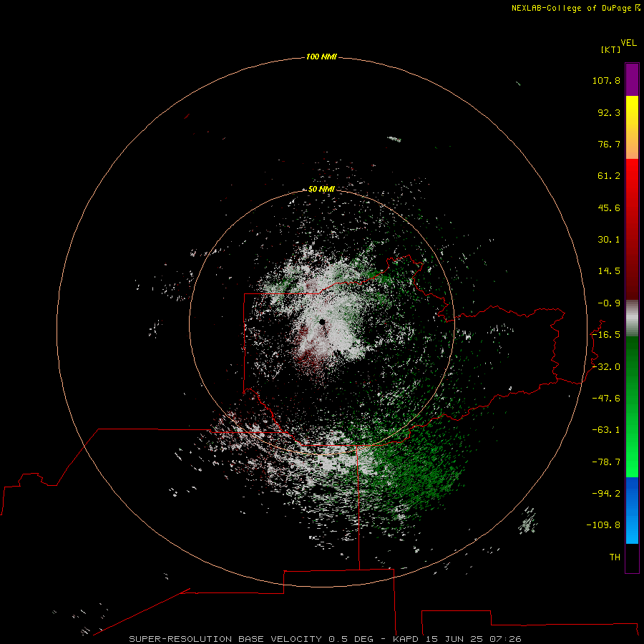The width and height of the screenshot is (644, 644).
Task: Select the -47.6 scale value
Action: pos(606,399)
